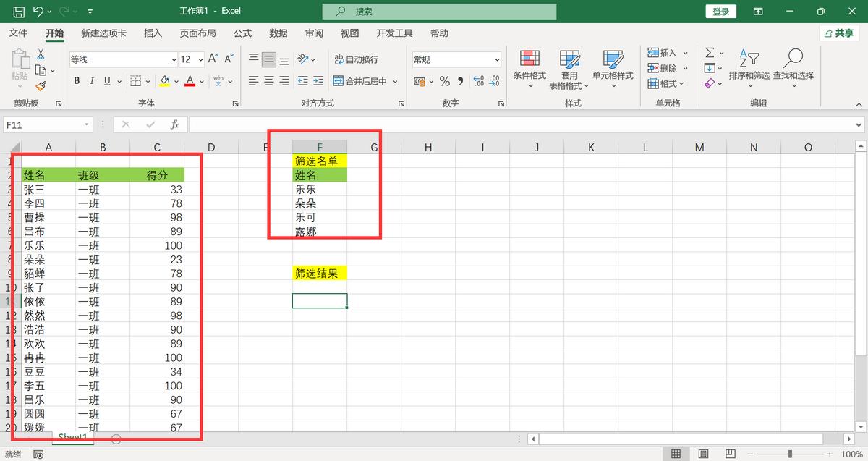This screenshot has height=461, width=868.
Task: Open the 常规 number format dropdown
Action: pyautogui.click(x=456, y=59)
